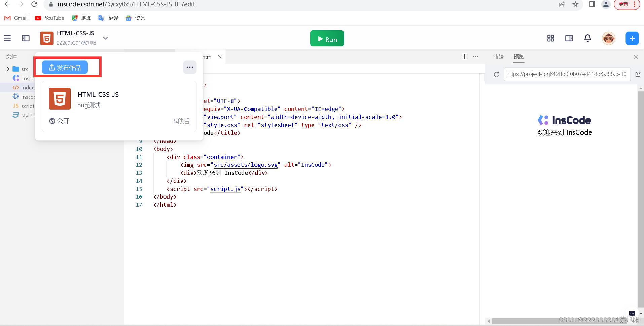Click the style.css link in code
Screen dimensions: 644x326
tap(222, 125)
